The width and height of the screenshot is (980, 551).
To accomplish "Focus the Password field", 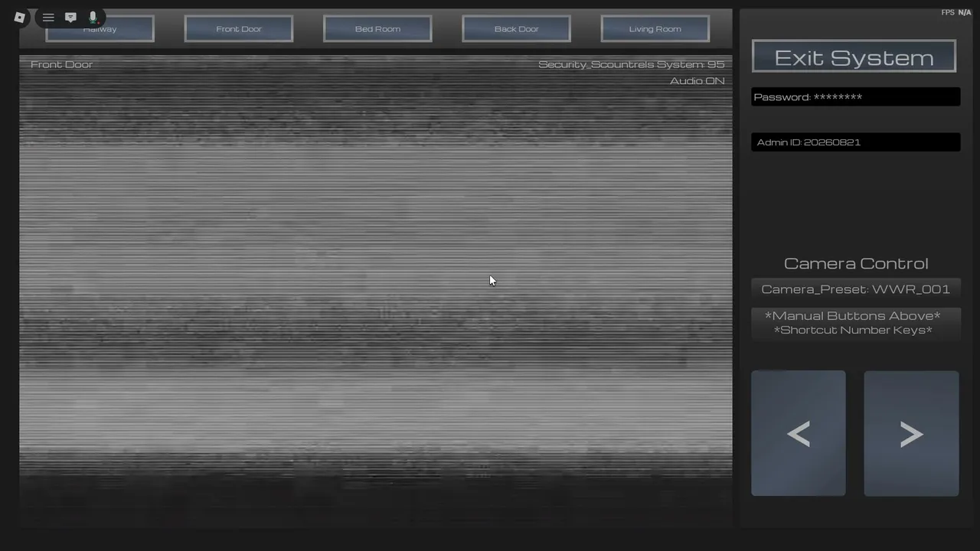I will tap(855, 97).
